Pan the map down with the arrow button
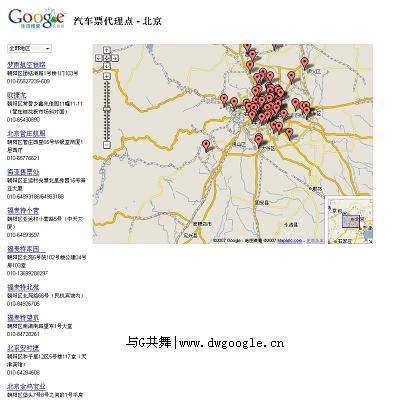Screen dimensions: 408x400 (107, 66)
